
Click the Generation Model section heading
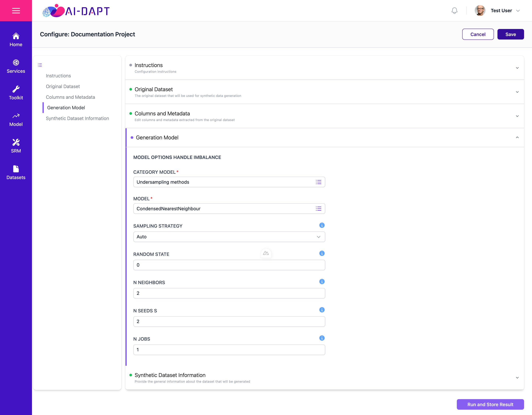click(x=157, y=138)
